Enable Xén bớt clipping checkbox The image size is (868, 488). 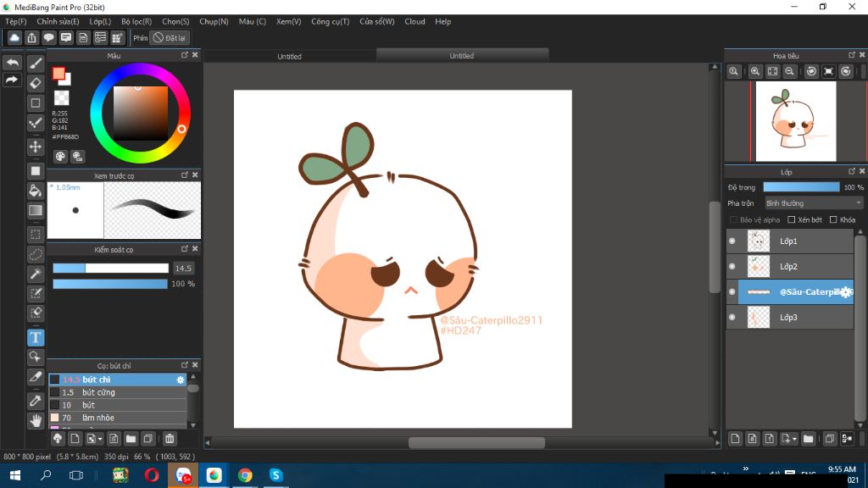click(792, 219)
